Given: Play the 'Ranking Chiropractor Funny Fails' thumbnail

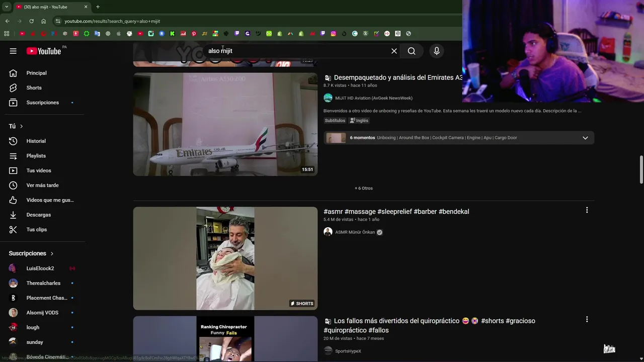Looking at the screenshot, I should click(225, 338).
